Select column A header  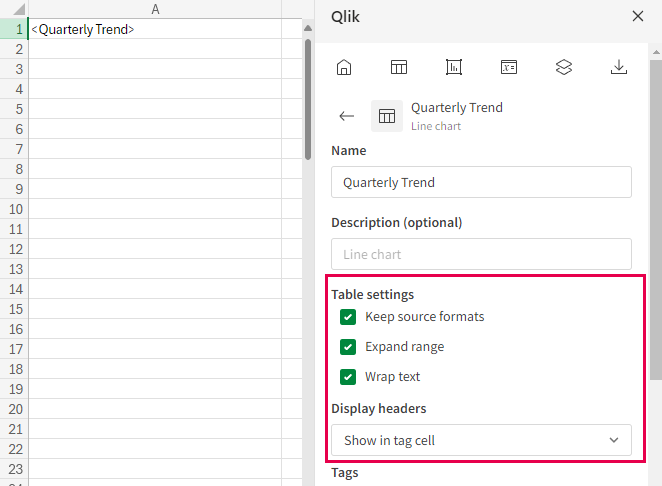click(x=155, y=9)
